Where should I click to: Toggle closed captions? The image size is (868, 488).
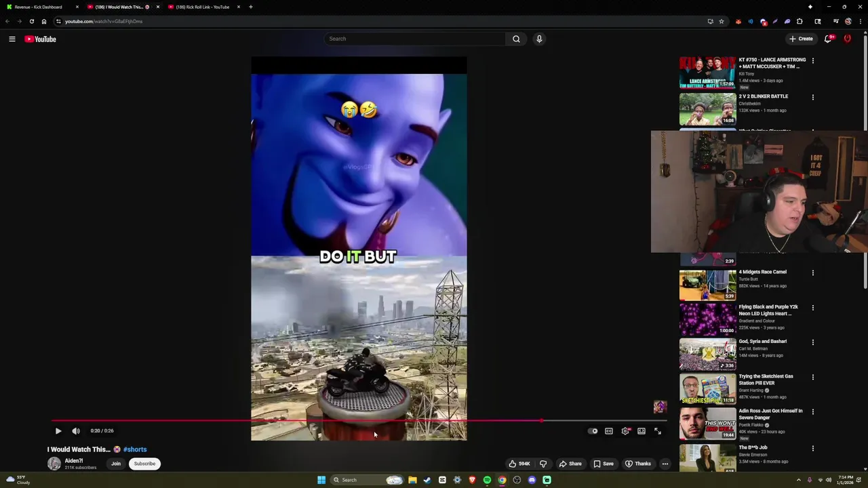(609, 431)
